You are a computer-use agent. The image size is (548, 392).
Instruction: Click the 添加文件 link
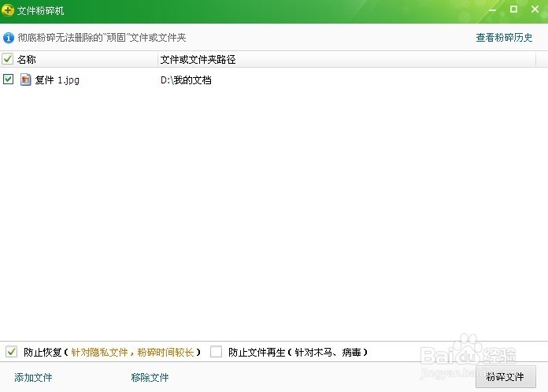pyautogui.click(x=33, y=377)
